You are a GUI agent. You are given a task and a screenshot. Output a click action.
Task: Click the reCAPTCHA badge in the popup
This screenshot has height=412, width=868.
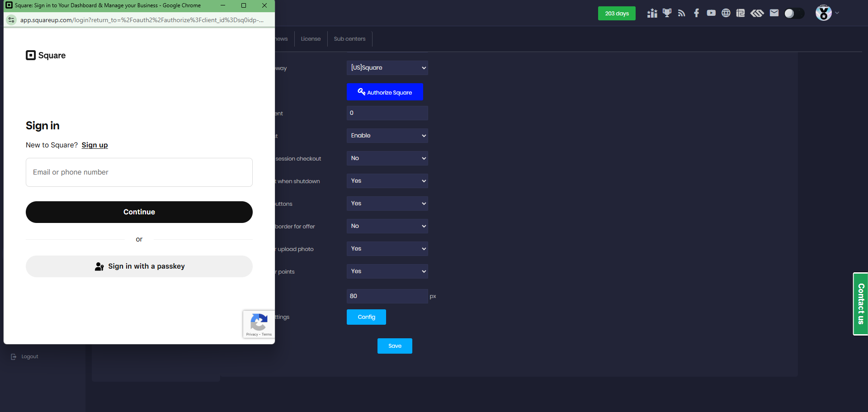[259, 324]
